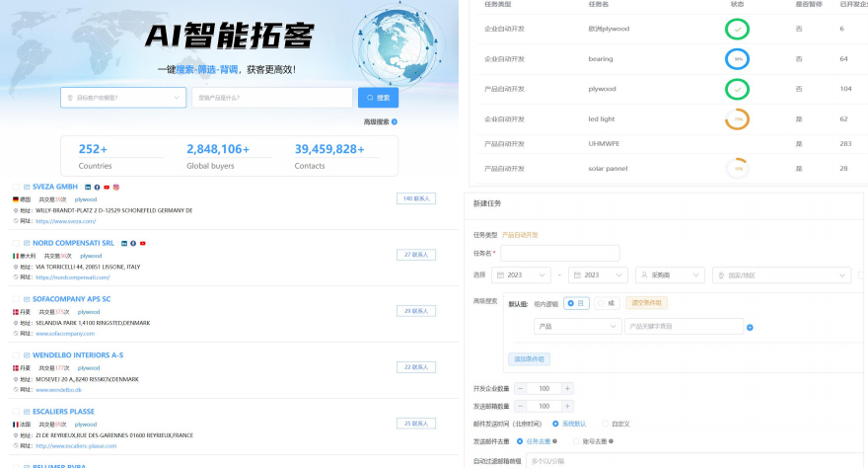
Task: Click LinkedIn icon next to SVEZA GMBH
Action: (x=88, y=187)
